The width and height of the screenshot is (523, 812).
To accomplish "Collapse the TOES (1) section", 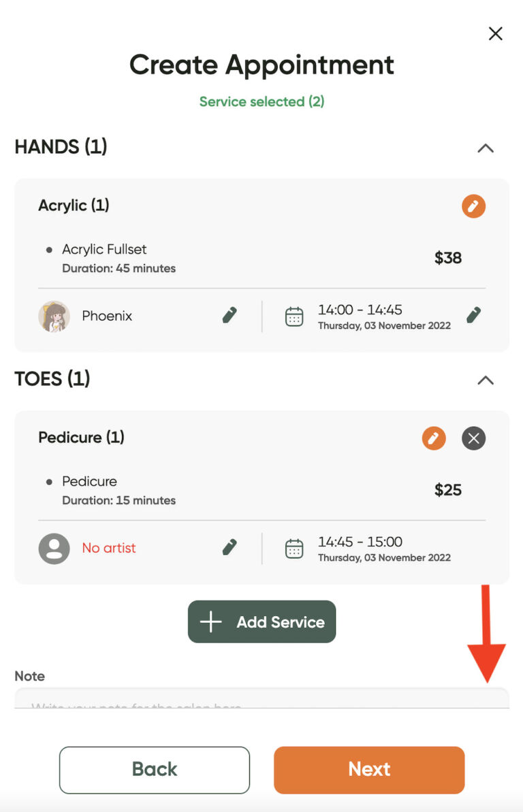I will pos(485,380).
